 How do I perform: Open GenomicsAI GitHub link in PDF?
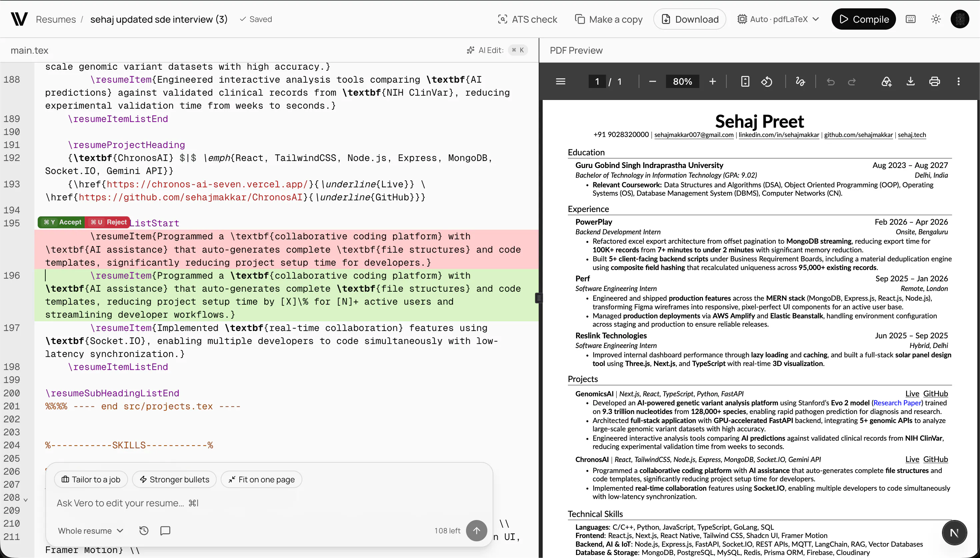point(935,394)
